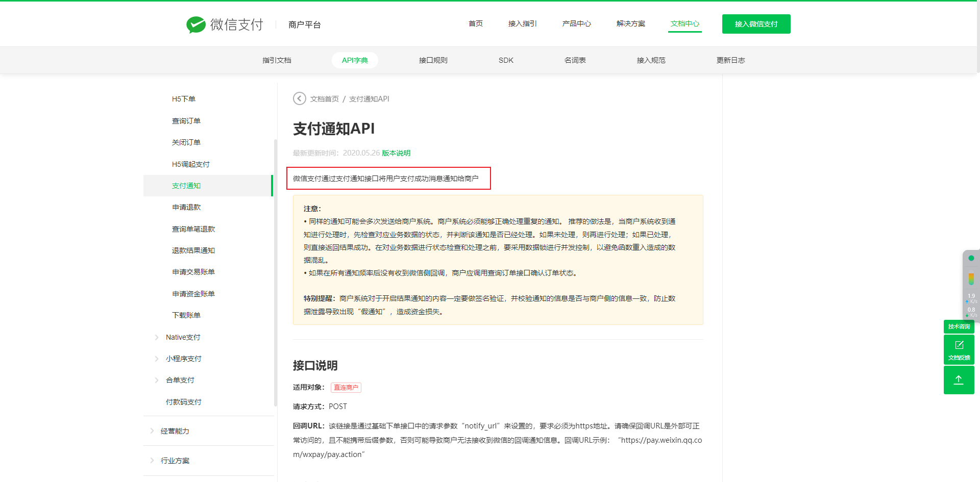This screenshot has width=980, height=482.
Task: Click the back arrow circle icon
Action: (x=300, y=98)
